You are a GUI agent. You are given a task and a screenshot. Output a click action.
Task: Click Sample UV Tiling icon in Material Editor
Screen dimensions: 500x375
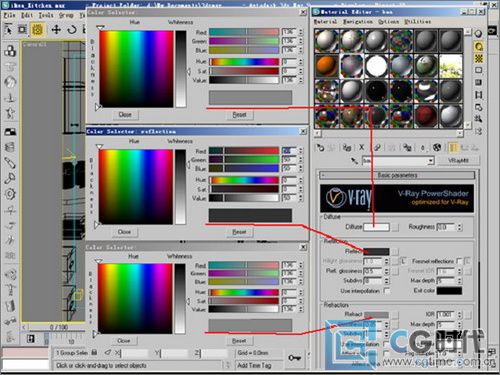pos(478,70)
